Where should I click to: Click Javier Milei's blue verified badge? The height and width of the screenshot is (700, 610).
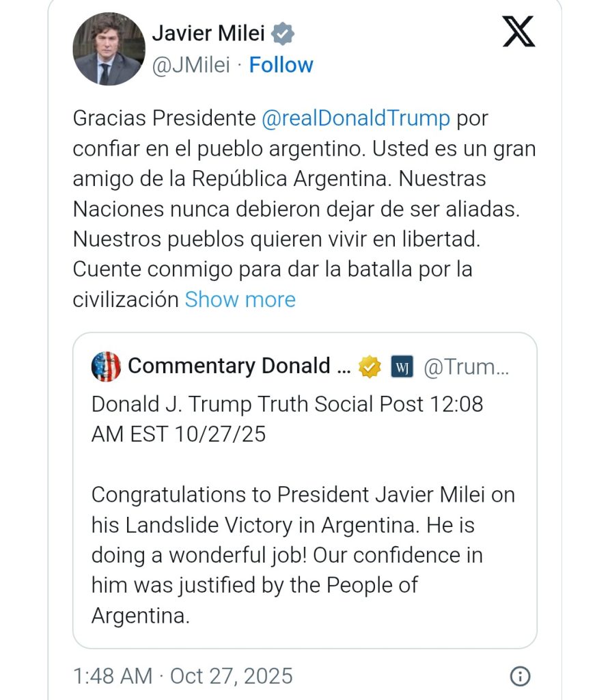pyautogui.click(x=283, y=33)
